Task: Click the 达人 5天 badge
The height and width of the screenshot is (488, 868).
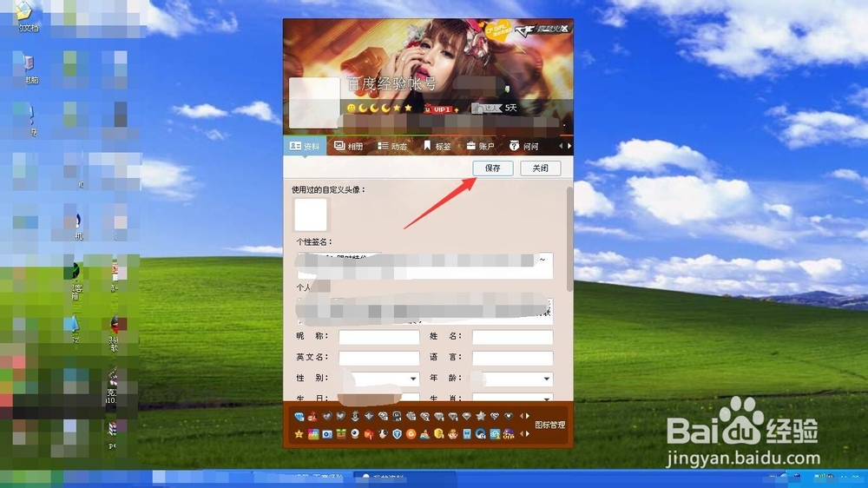Action: click(x=494, y=108)
